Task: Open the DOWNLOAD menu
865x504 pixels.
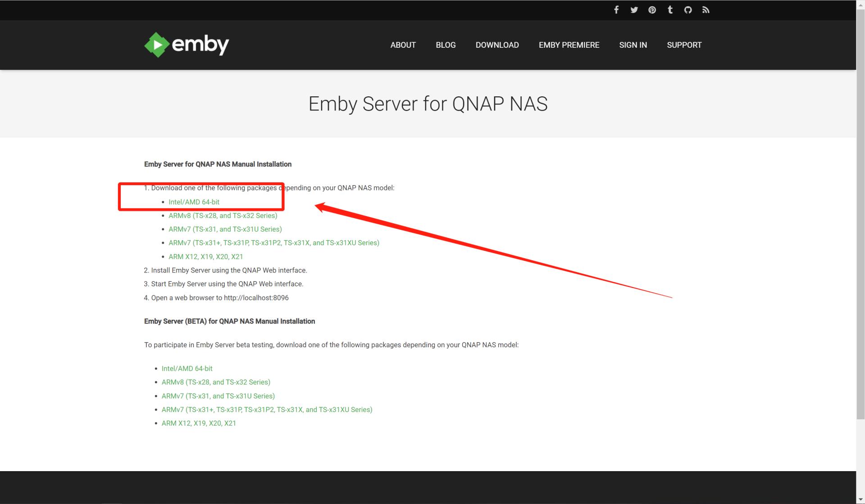Action: point(497,45)
